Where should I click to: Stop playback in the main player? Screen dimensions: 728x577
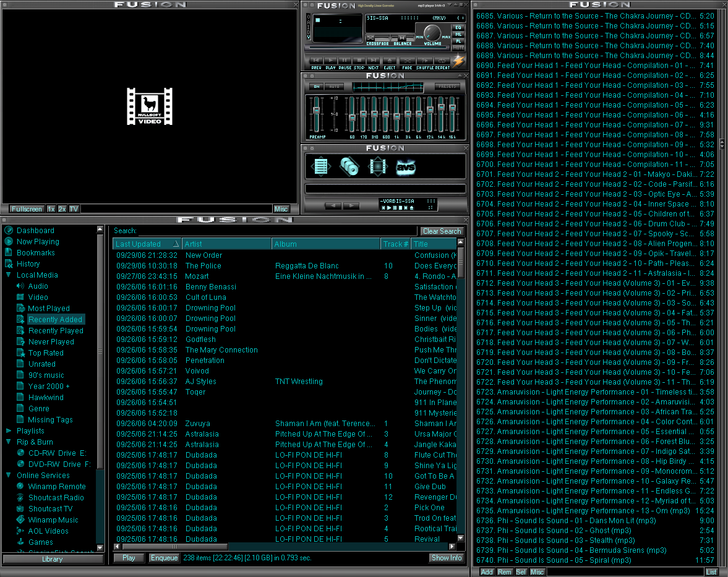[358, 61]
